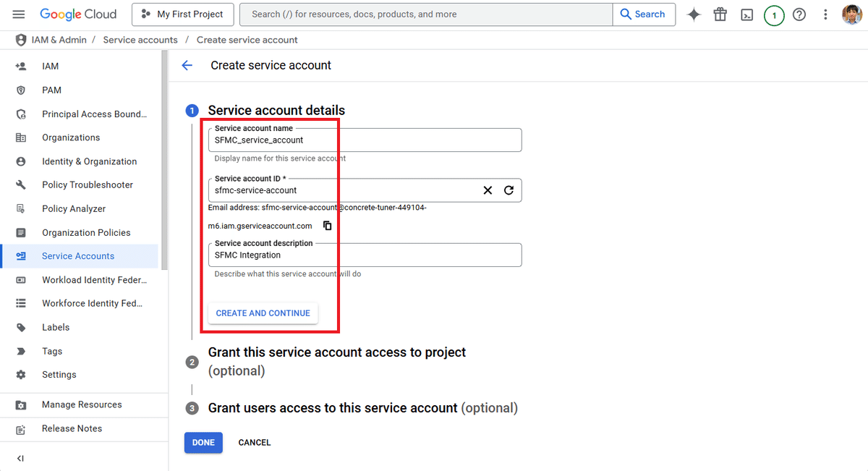Viewport: 868px width, 471px height.
Task: Open the help question mark icon
Action: click(x=799, y=14)
